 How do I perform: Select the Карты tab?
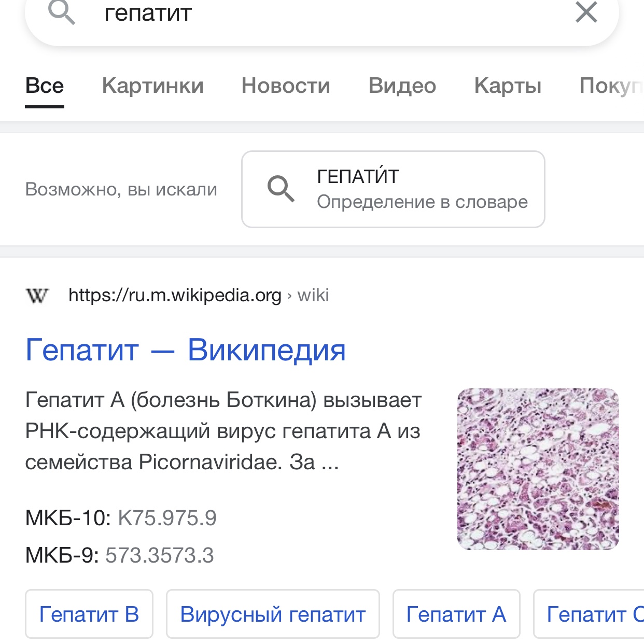click(508, 86)
